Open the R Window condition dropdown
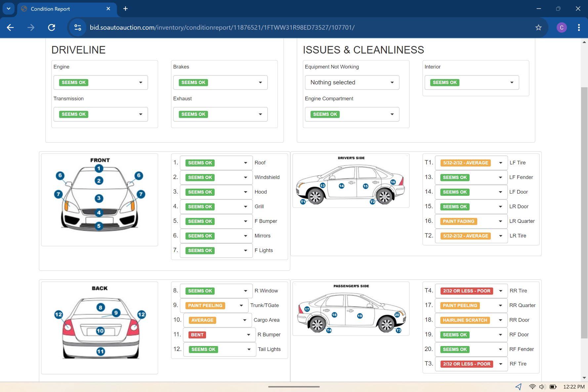 click(216, 291)
